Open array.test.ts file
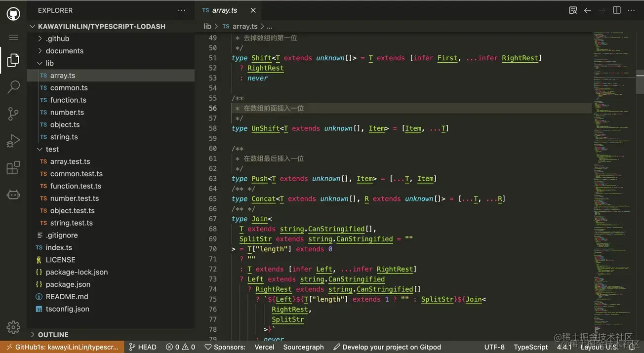This screenshot has width=644, height=353. click(111, 161)
